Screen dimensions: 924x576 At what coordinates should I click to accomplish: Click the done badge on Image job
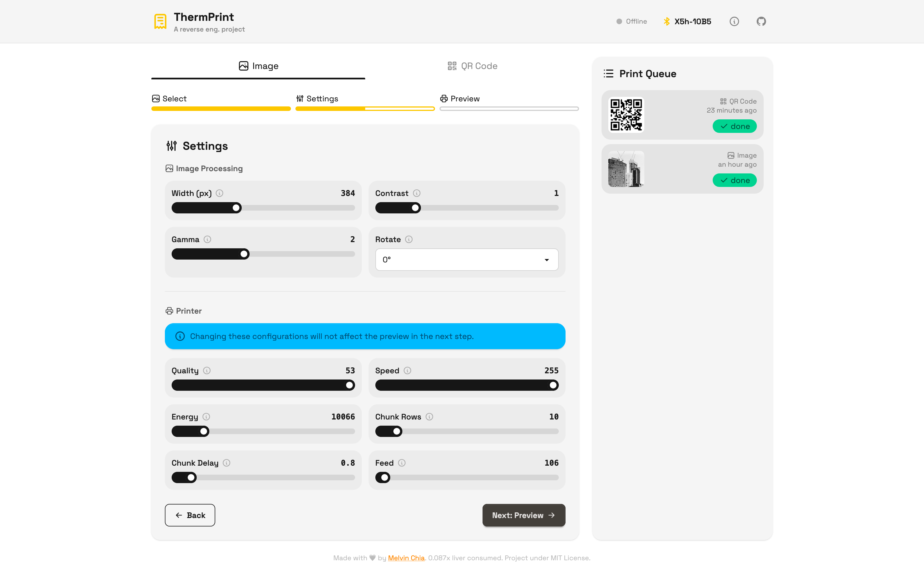pos(734,180)
